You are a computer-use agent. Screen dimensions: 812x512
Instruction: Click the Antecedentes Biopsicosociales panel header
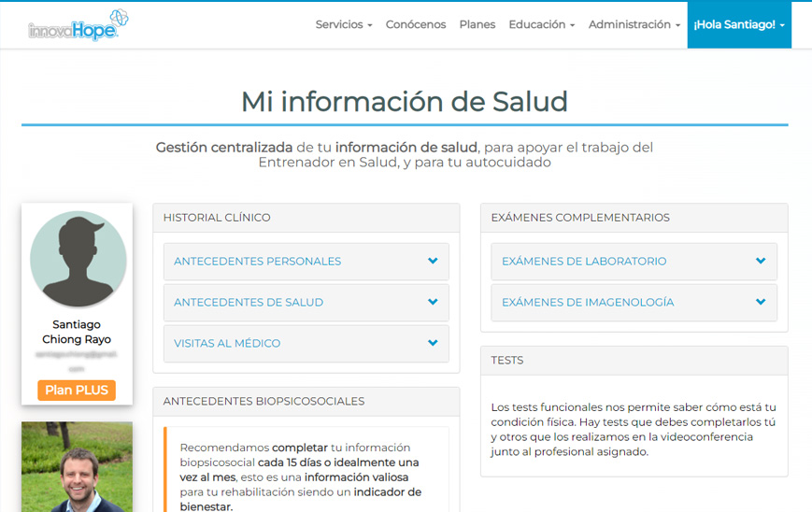pos(264,402)
